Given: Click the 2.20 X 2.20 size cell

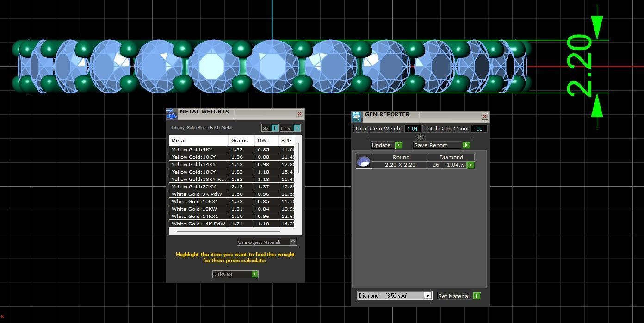Looking at the screenshot, I should point(400,165).
